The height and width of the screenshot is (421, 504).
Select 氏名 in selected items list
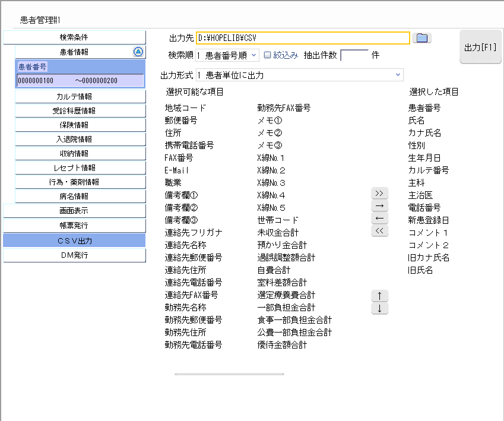coord(416,121)
